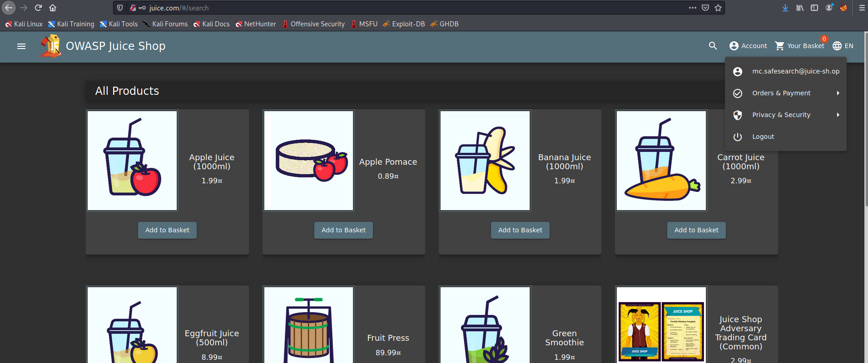This screenshot has width=868, height=363.
Task: Add Apple Pomace to basket
Action: (x=343, y=230)
